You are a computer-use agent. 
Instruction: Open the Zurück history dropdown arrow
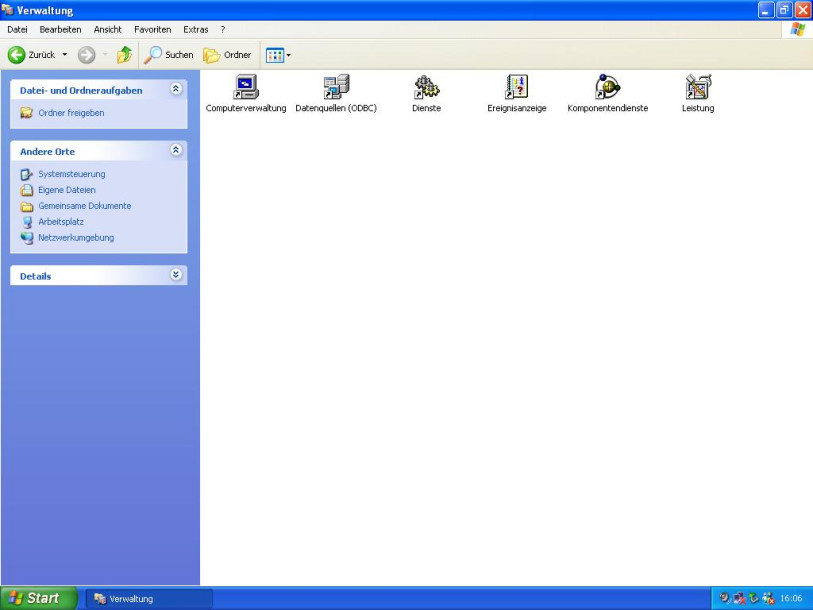[x=65, y=55]
